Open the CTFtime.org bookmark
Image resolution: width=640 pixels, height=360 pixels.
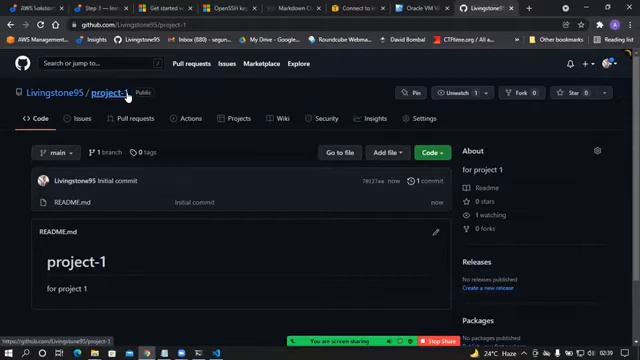pos(464,40)
